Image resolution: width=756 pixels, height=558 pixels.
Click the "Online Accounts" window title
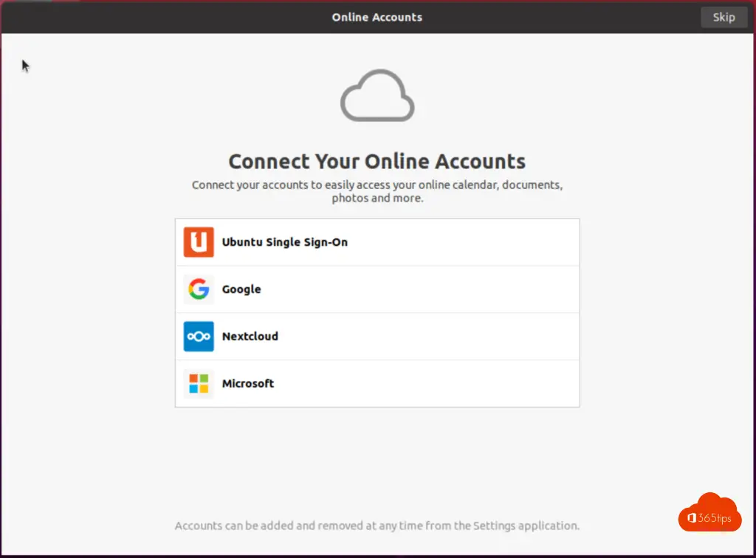377,17
